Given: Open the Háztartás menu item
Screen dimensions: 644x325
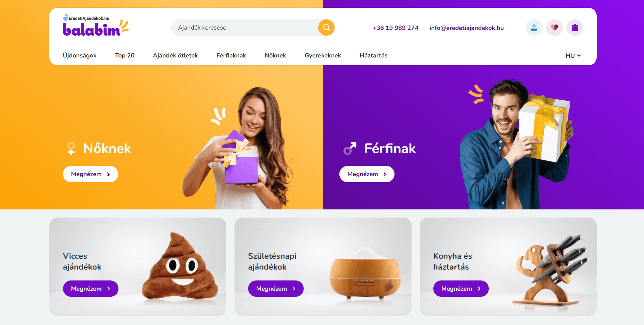Looking at the screenshot, I should coord(373,55).
